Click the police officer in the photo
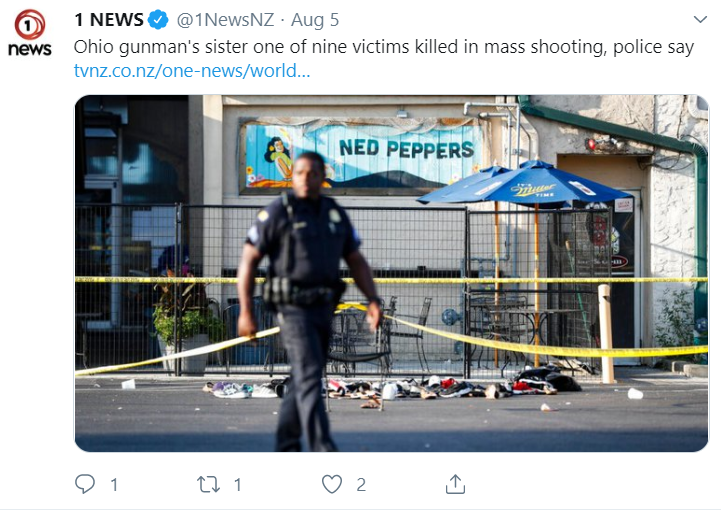721x510 pixels. [x=307, y=301]
